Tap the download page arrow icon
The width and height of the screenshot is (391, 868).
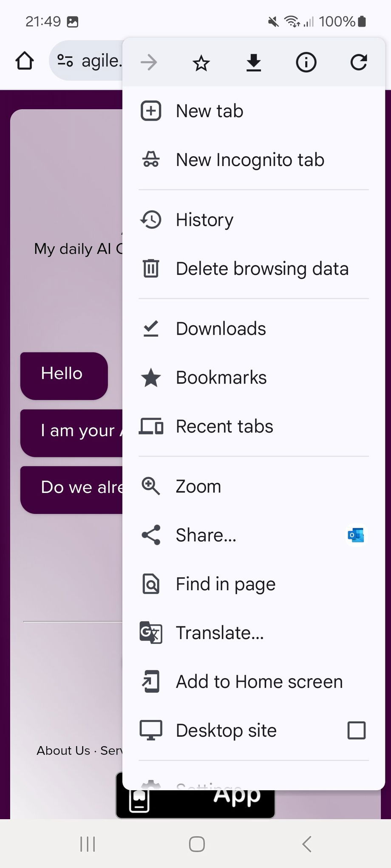[x=254, y=63]
